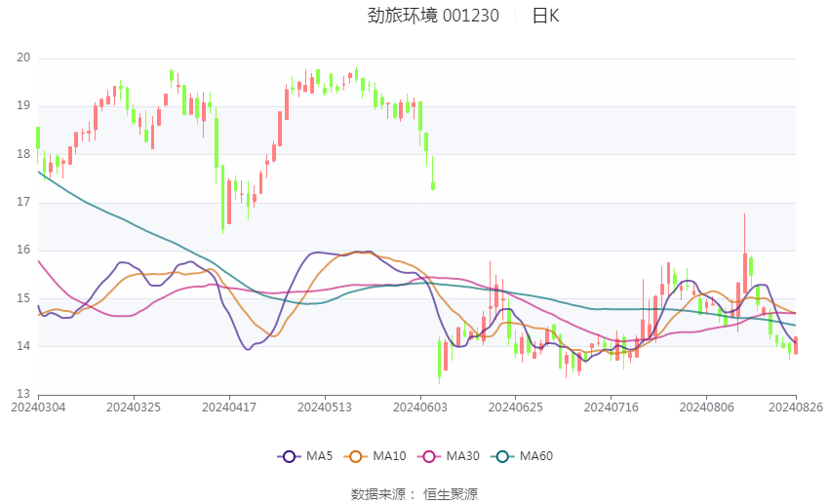Click the 20240304 date label on x-axis
Image resolution: width=829 pixels, height=504 pixels.
38,407
